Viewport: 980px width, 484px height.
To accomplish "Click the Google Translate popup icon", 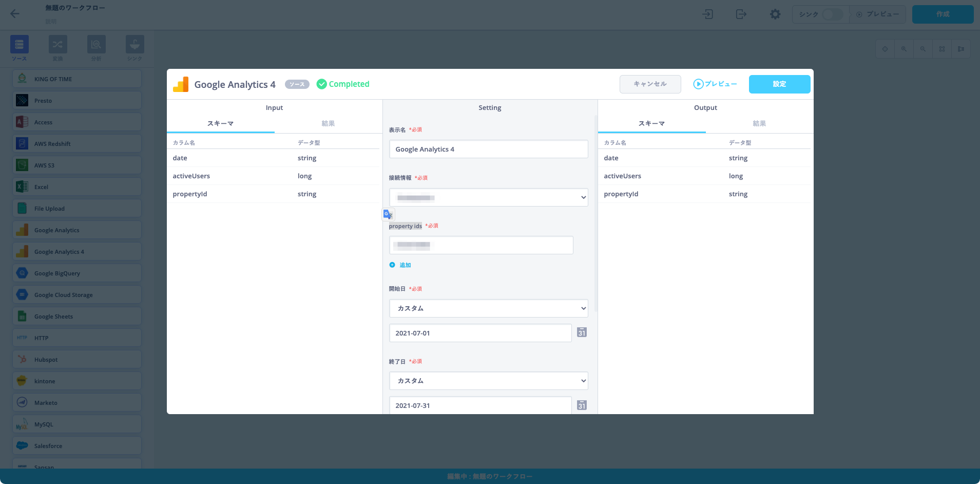I will (388, 214).
